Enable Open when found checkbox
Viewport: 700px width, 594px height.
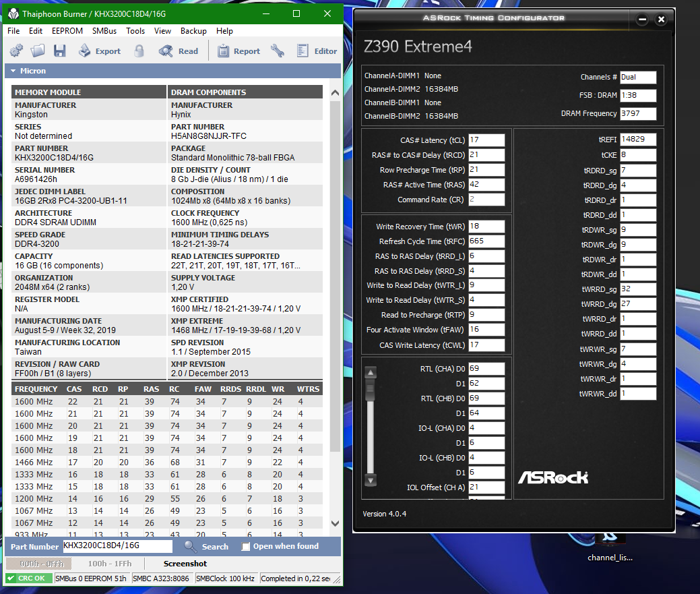(245, 546)
